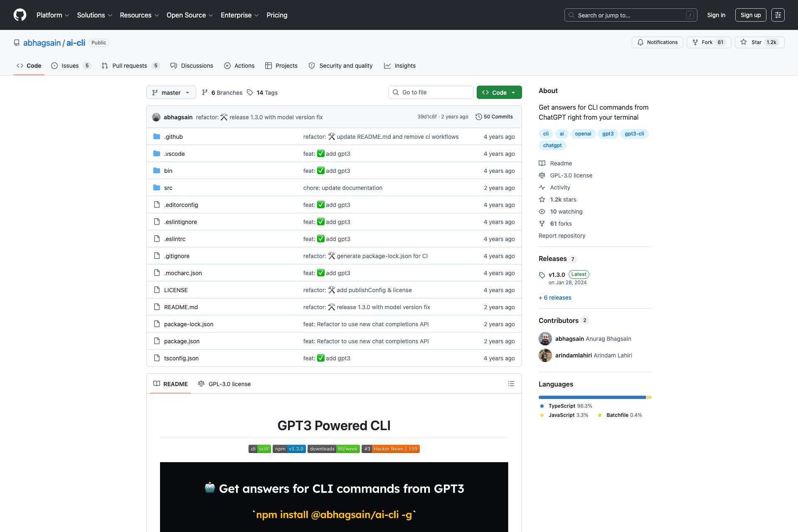Open abhagsain contributor avatar
This screenshot has width=798, height=532.
click(x=545, y=339)
